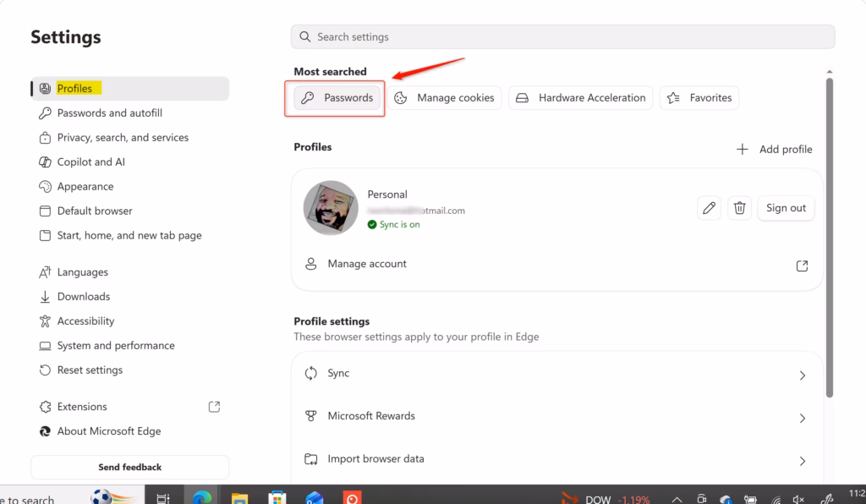
Task: Expand Microsoft Rewards chevron
Action: click(x=803, y=419)
